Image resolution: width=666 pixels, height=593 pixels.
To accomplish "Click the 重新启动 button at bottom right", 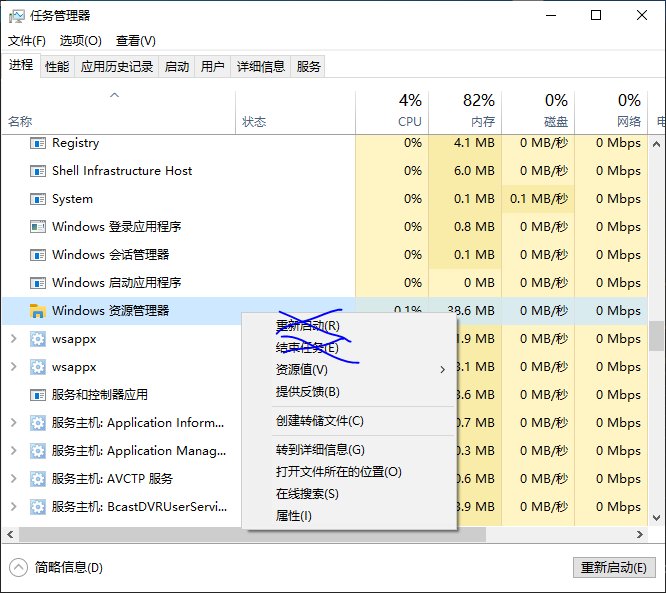I will click(614, 568).
